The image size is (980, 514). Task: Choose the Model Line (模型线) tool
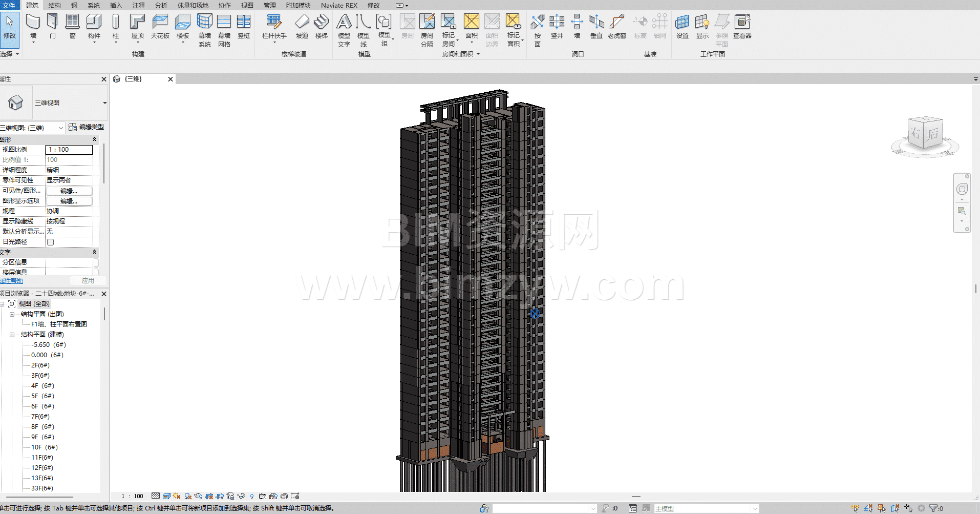point(364,31)
